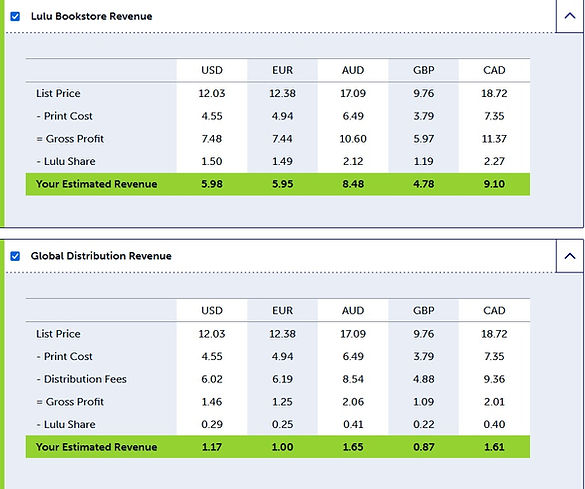Click Lulu Bookstore gross profit 11.37 CAD
Image resolution: width=585 pixels, height=489 pixels.
tap(494, 139)
